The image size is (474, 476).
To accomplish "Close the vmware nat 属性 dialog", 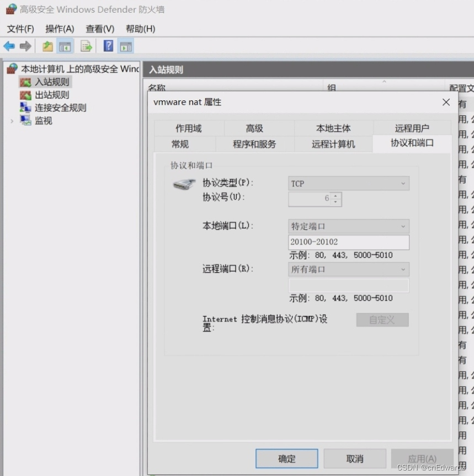I will coord(446,102).
